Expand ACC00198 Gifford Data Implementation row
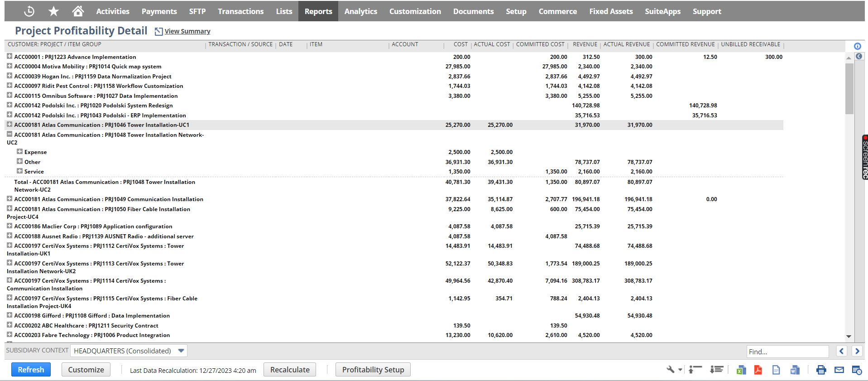 pyautogui.click(x=10, y=315)
